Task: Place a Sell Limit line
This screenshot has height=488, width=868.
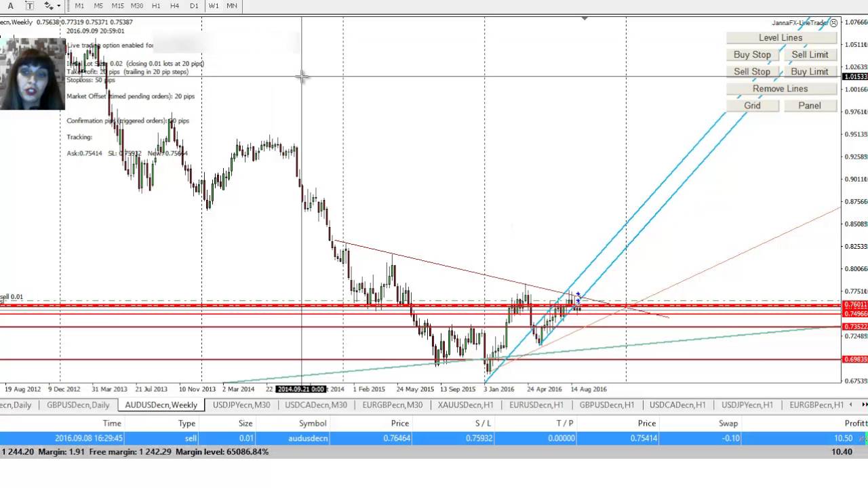Action: [810, 55]
